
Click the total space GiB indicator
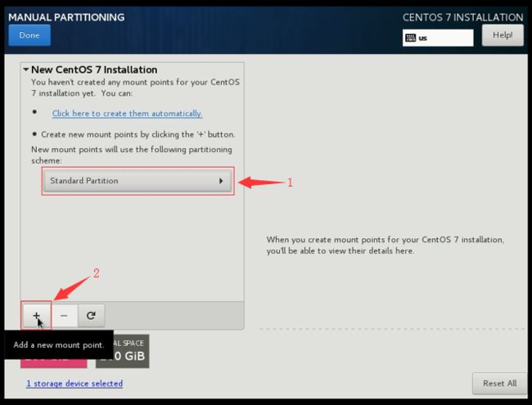pos(123,351)
